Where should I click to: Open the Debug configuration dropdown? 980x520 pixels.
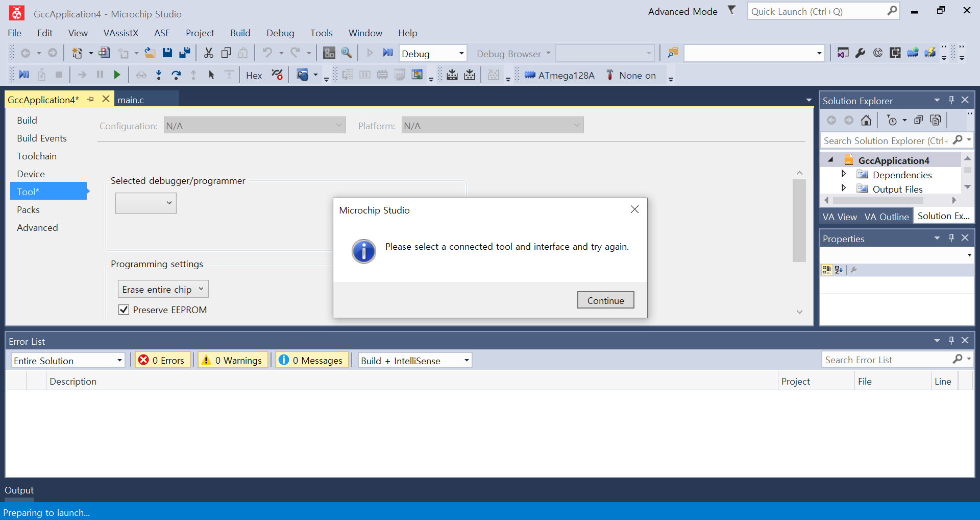[x=461, y=53]
